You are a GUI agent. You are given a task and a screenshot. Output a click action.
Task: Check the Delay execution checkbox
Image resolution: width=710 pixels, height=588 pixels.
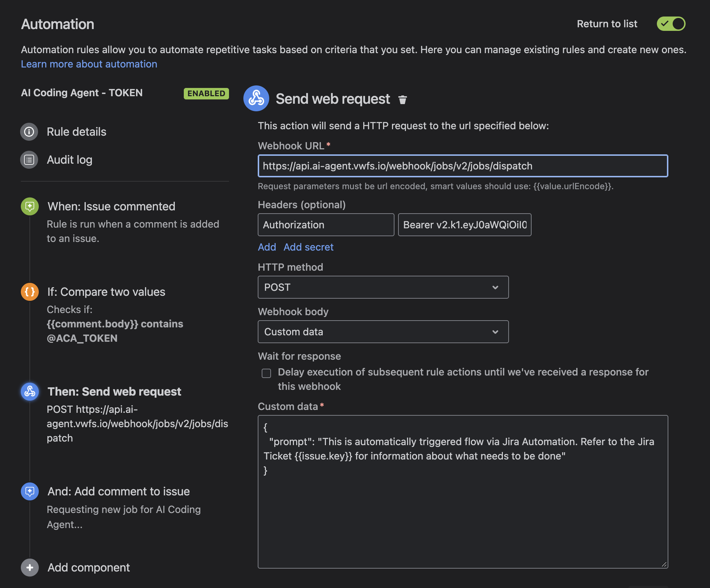[266, 373]
